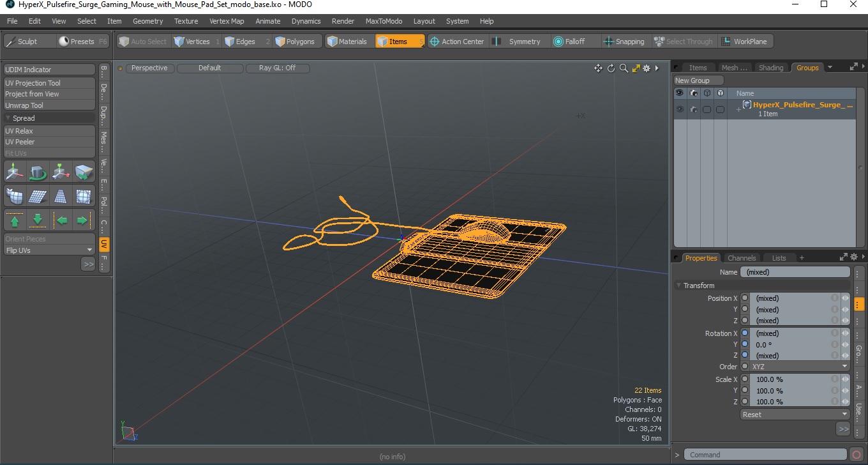Click the viewport maximize icon
The image size is (868, 465).
coord(636,68)
